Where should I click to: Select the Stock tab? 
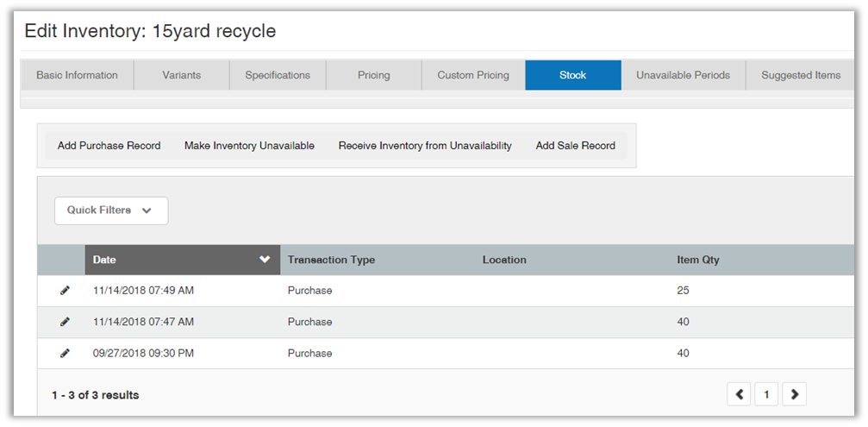(572, 75)
